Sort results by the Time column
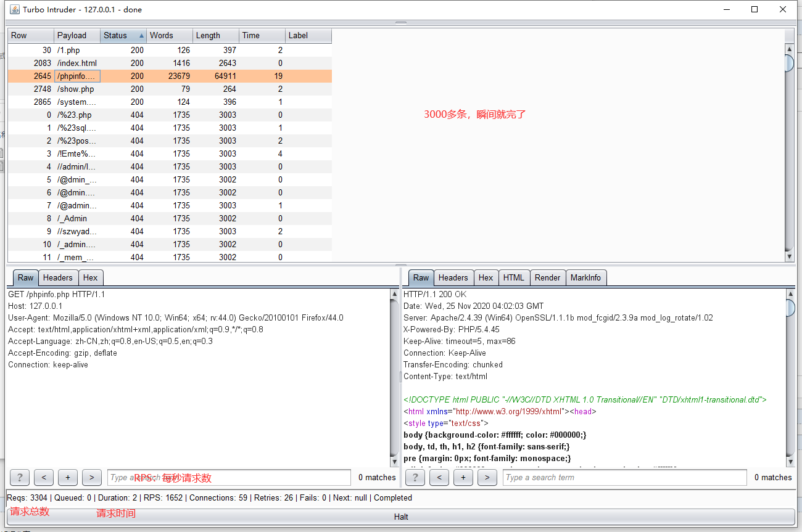Viewport: 802px width, 532px height. [262, 35]
